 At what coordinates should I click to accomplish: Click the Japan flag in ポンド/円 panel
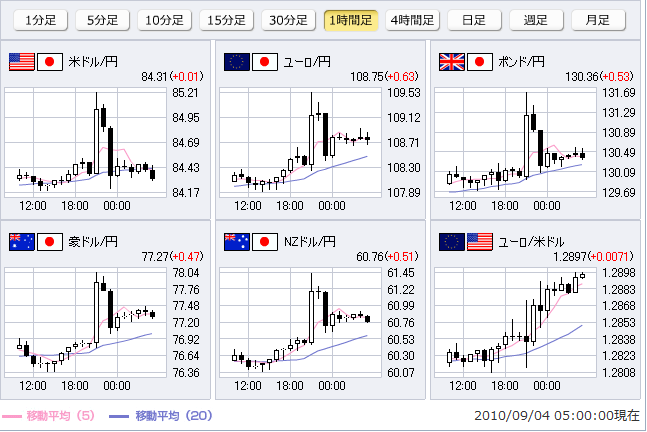click(481, 62)
